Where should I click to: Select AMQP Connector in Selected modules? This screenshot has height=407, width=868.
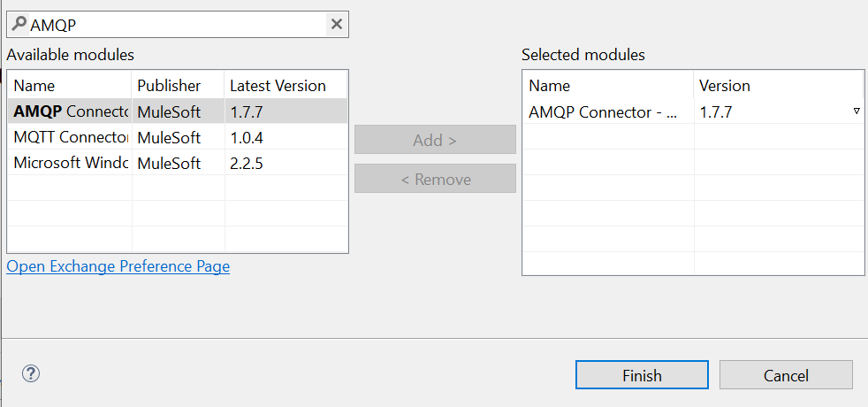[607, 111]
